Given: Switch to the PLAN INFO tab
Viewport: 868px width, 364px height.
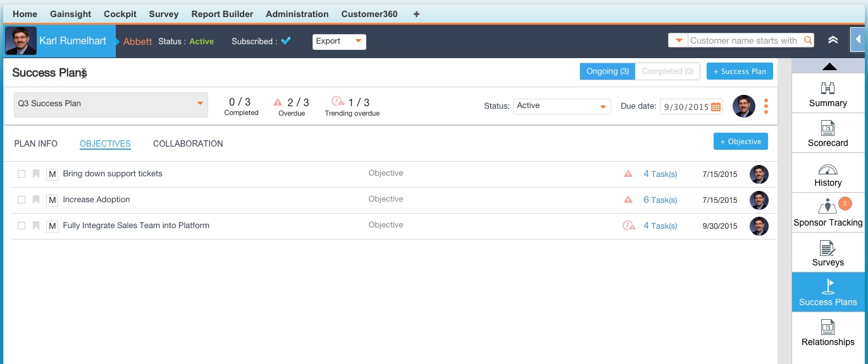Looking at the screenshot, I should [x=35, y=143].
